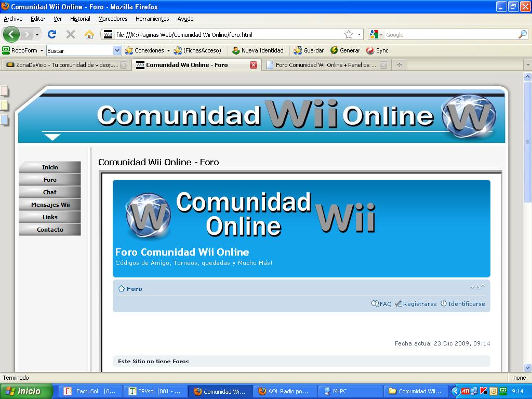This screenshot has width=532, height=399.
Task: Click the Links site navigation button
Action: pos(50,217)
